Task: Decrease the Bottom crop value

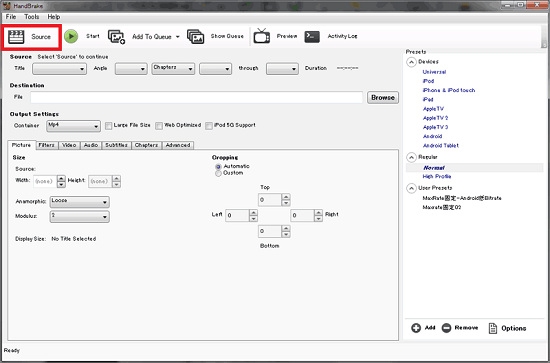Action: pyautogui.click(x=286, y=235)
